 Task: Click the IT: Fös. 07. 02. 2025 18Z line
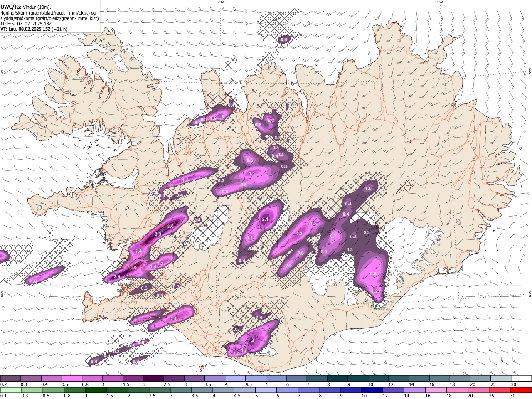pos(26,24)
